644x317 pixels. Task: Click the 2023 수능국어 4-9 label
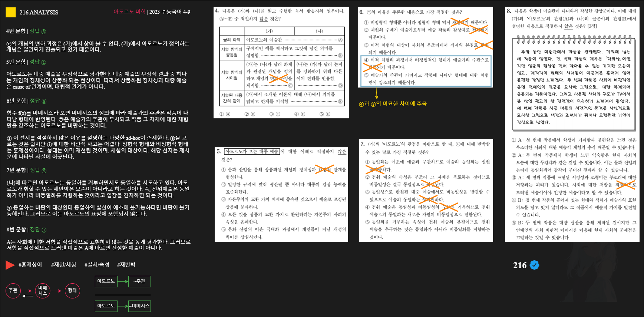click(170, 12)
